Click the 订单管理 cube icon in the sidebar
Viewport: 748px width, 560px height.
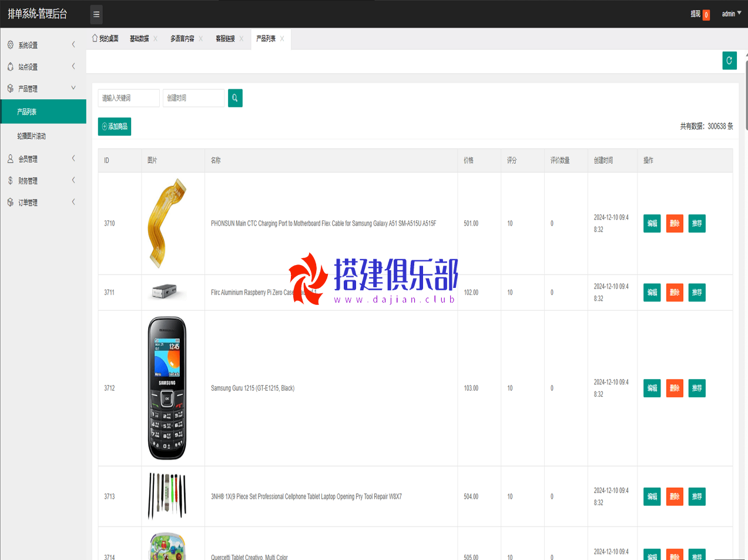click(10, 202)
